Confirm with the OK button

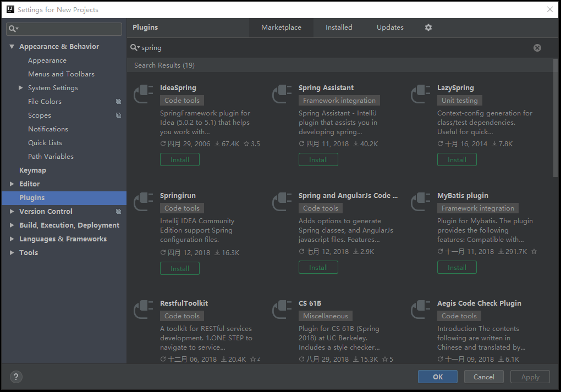coord(438,377)
